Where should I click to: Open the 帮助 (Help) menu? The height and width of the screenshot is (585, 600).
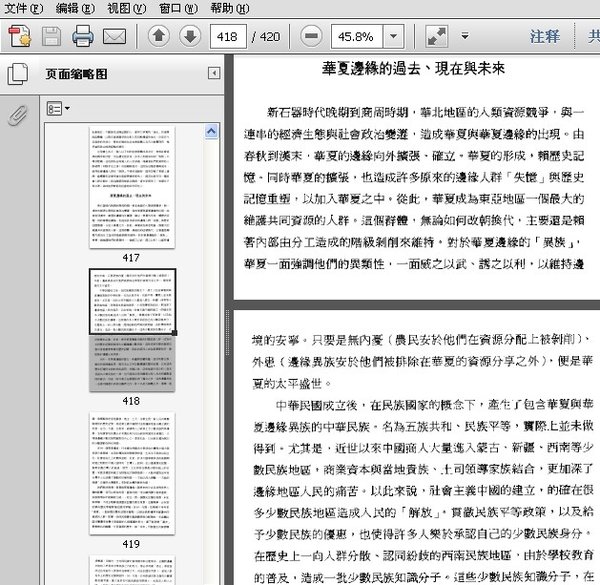[x=230, y=8]
